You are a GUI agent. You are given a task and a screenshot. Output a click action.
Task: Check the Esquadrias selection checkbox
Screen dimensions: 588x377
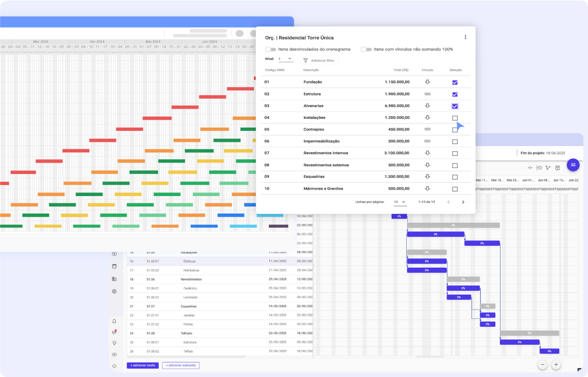[455, 177]
